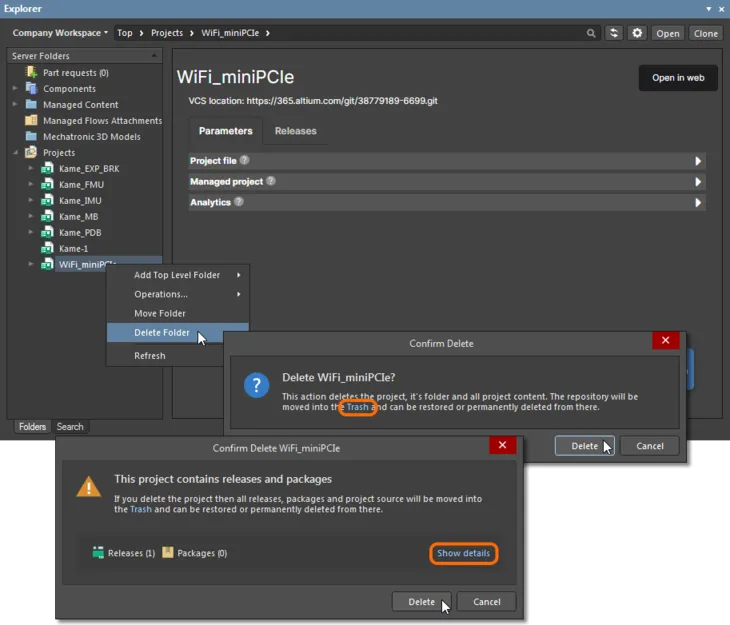Screen dimensions: 730x625
Task: Click the Kame_FMU project icon
Action: click(47, 184)
